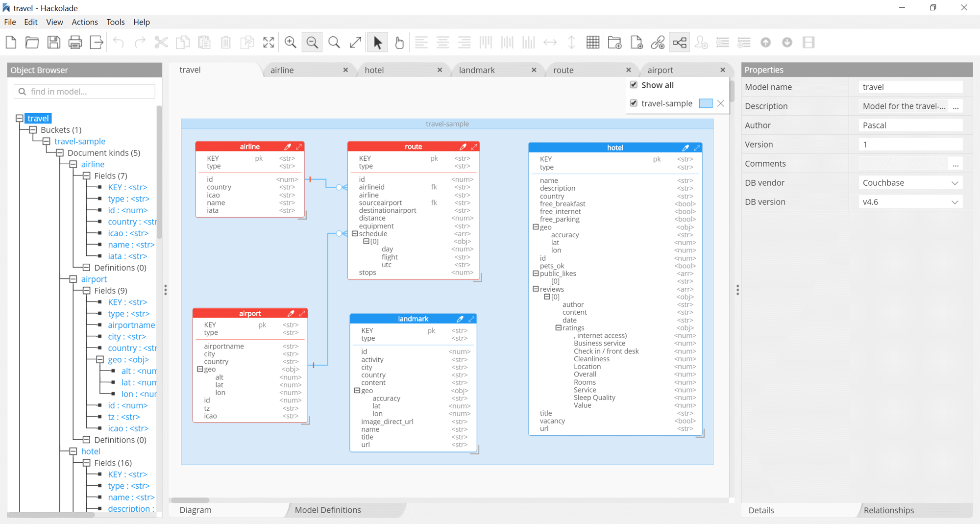Click the expand icon on route entity

(x=474, y=147)
